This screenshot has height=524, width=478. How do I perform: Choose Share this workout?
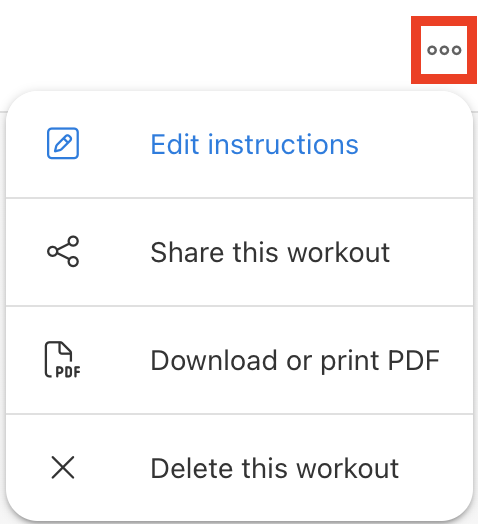239,252
